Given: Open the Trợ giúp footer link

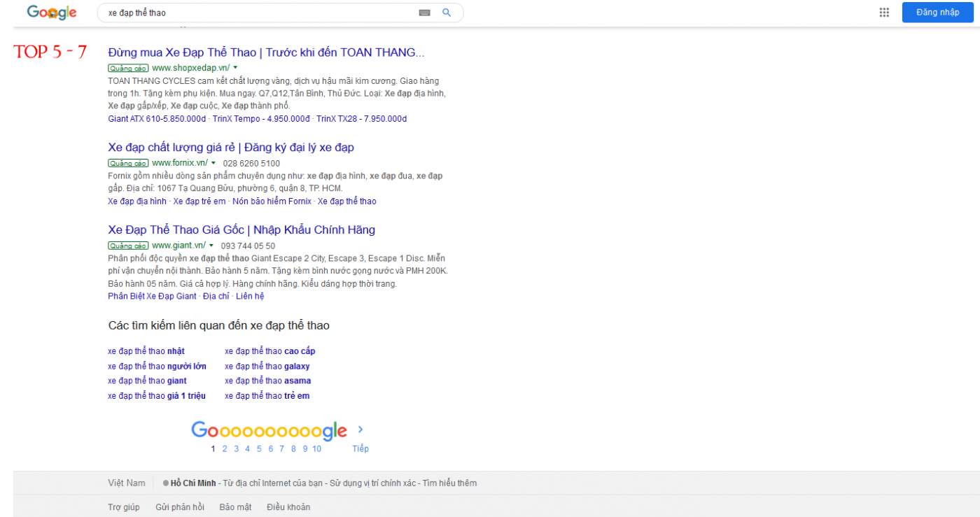Looking at the screenshot, I should 124,507.
